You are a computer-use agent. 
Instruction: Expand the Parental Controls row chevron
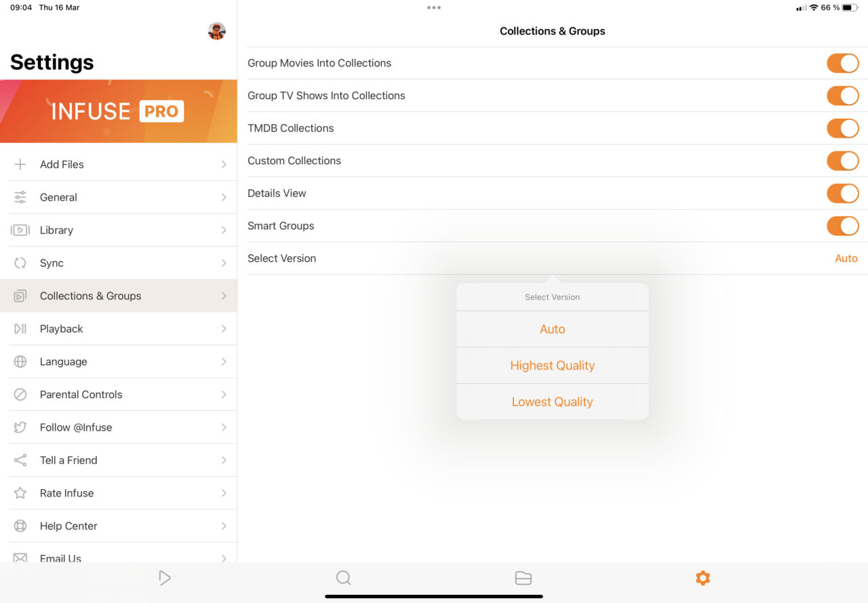[224, 395]
